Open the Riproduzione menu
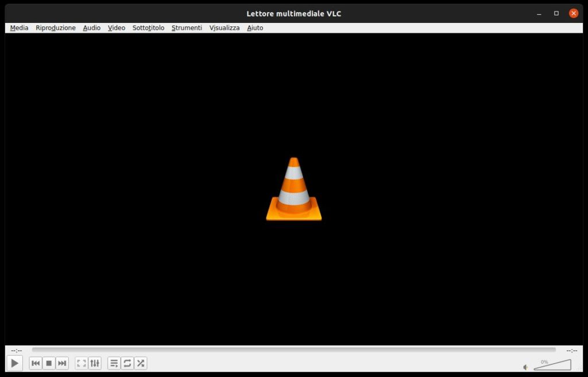 click(x=56, y=28)
